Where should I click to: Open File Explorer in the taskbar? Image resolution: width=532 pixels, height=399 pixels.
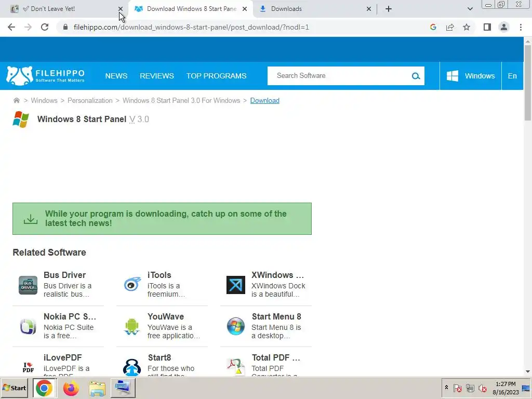coord(97,388)
